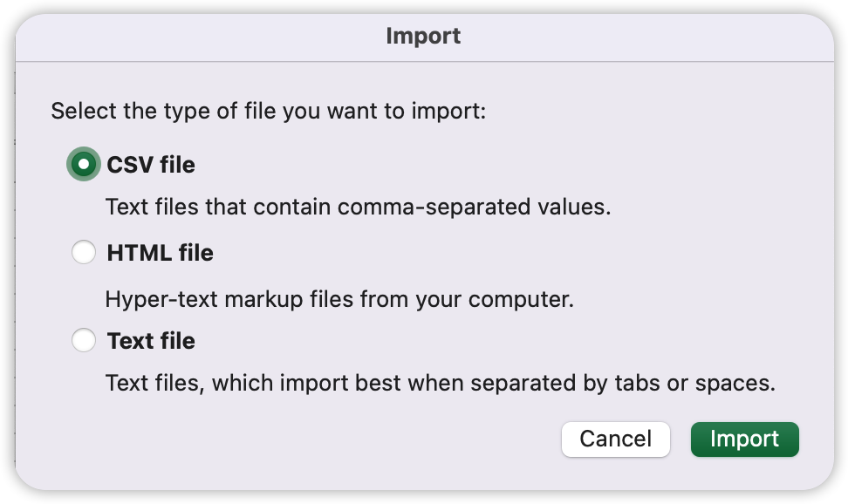Click the bold "CSV file" label
Image resolution: width=848 pixels, height=504 pixels.
click(151, 164)
